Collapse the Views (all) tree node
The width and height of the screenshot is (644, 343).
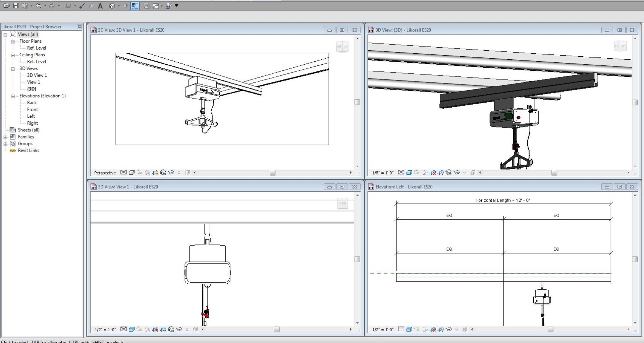pyautogui.click(x=5, y=35)
